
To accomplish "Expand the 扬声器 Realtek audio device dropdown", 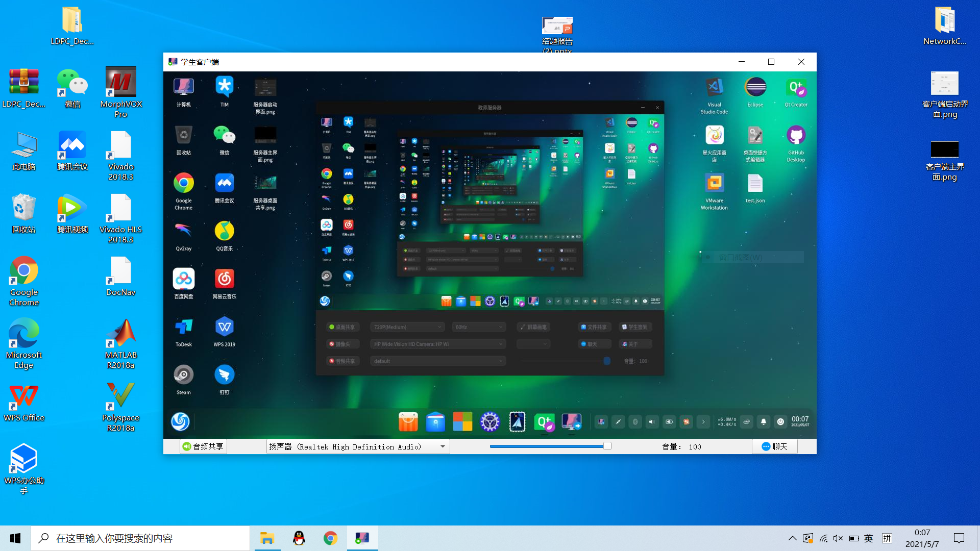I will click(443, 446).
